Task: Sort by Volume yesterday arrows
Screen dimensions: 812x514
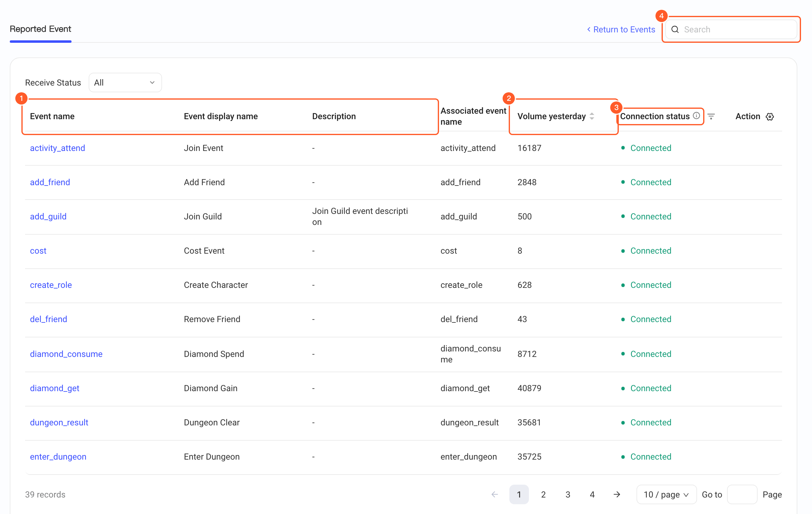Action: 592,116
